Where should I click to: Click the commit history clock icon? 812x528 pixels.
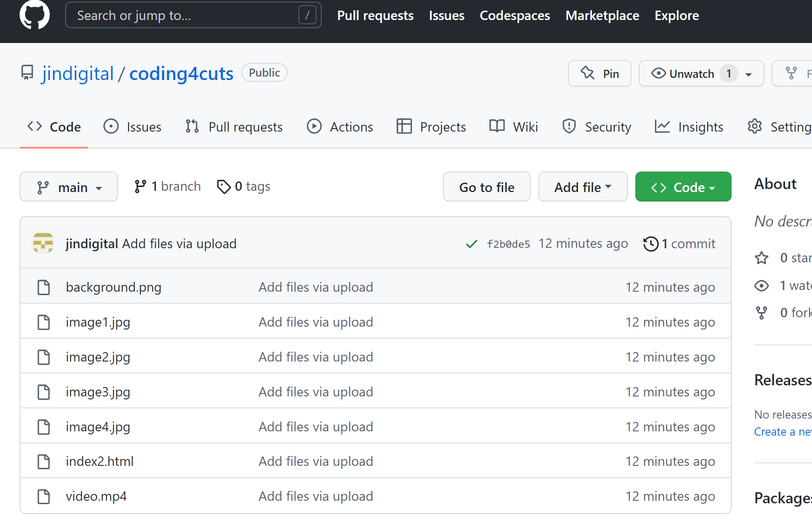pos(651,244)
